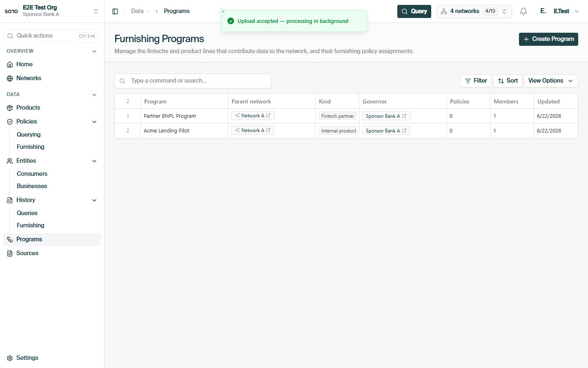Collapse the History submenu chevron
This screenshot has height=368, width=588.
(94, 200)
